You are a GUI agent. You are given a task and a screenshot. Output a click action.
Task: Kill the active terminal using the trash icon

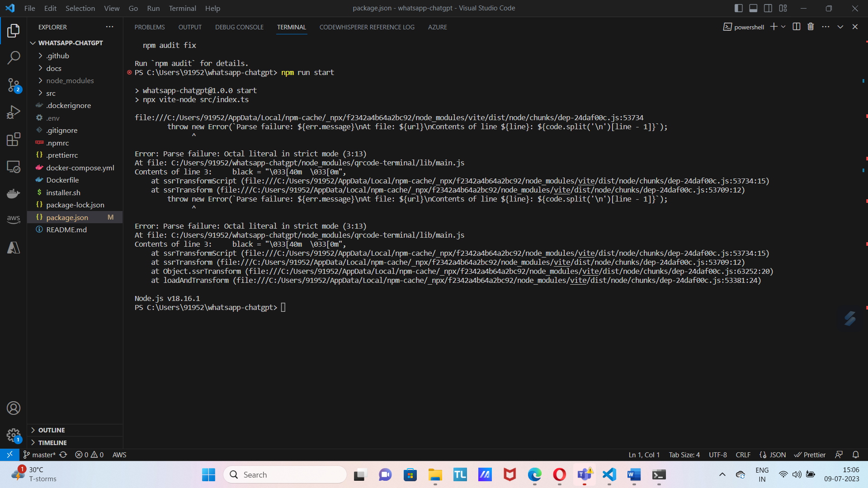pyautogui.click(x=810, y=27)
